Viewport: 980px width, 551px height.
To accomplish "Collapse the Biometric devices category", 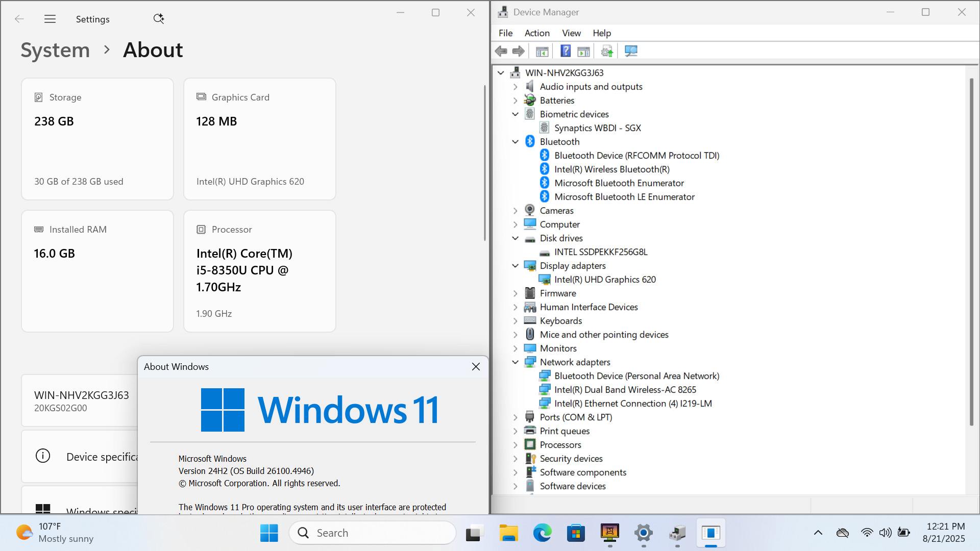I will coord(516,114).
